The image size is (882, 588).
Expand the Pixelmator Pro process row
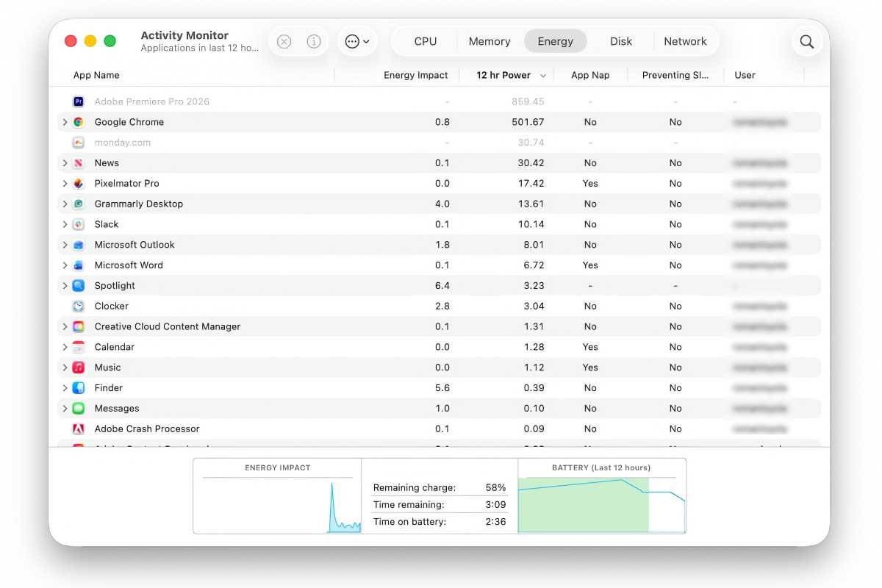pos(65,184)
